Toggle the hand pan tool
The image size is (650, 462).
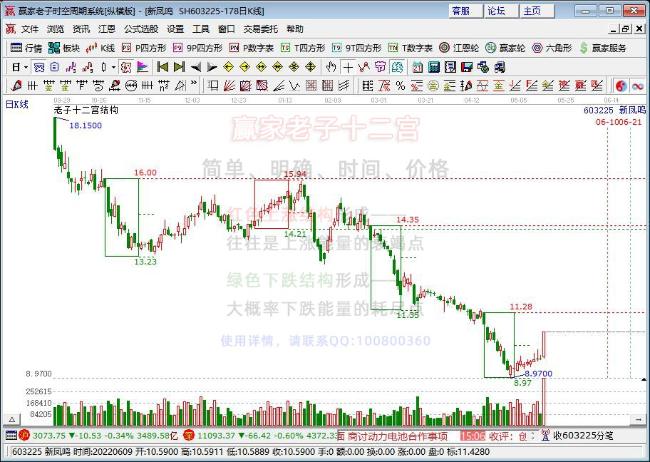coord(331,67)
